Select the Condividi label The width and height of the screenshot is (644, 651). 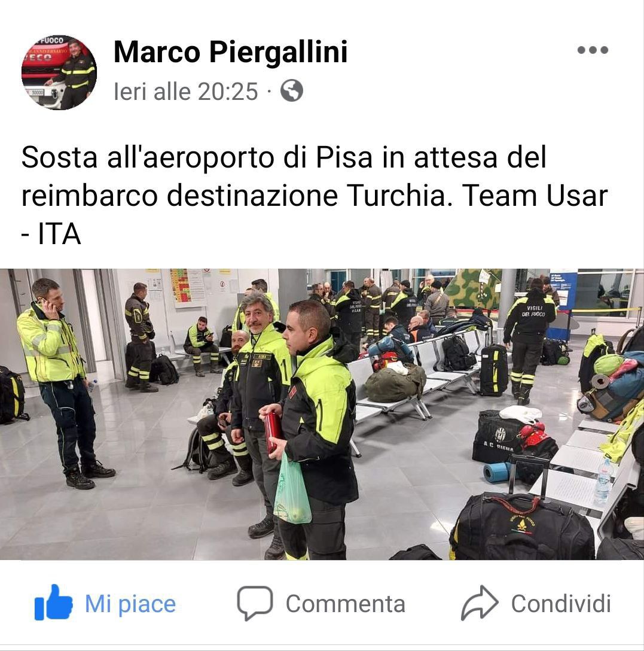tap(561, 604)
